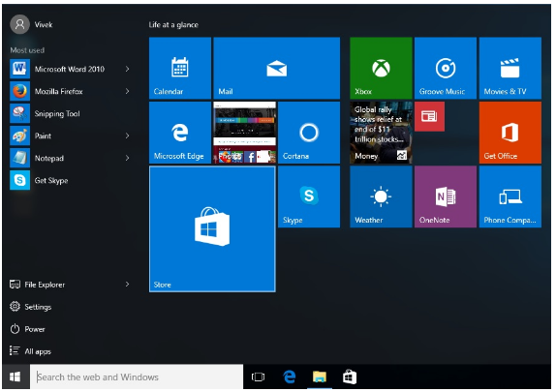Click Get Skype in Most used
The image size is (556, 392).
[x=71, y=180]
